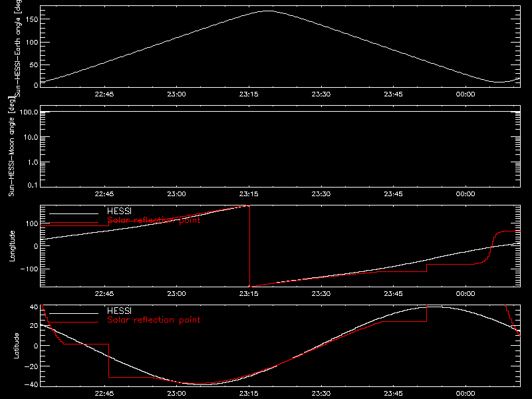This screenshot has width=532, height=399.
Task: Click the HESSI legend label in Longitude plot
Action: click(119, 211)
